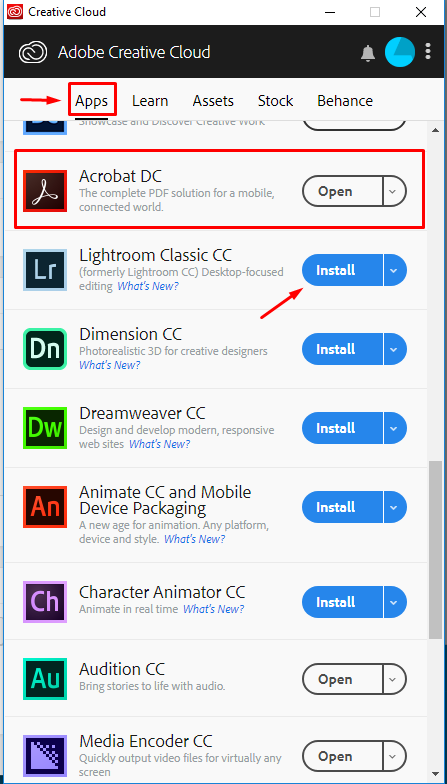The height and width of the screenshot is (784, 447).
Task: Click the Animate CC An icon
Action: click(x=45, y=507)
